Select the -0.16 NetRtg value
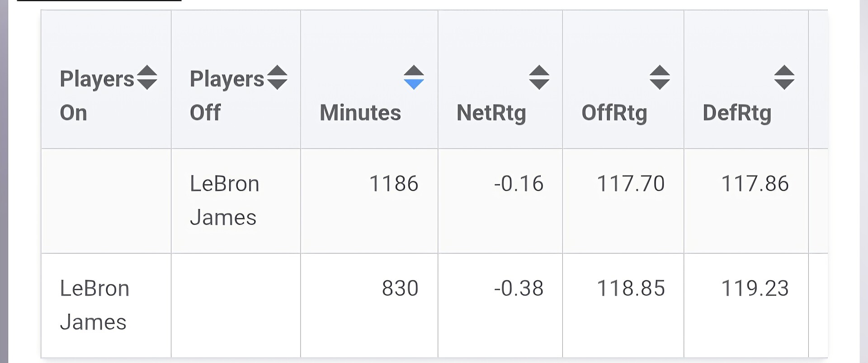The image size is (868, 363). click(519, 184)
